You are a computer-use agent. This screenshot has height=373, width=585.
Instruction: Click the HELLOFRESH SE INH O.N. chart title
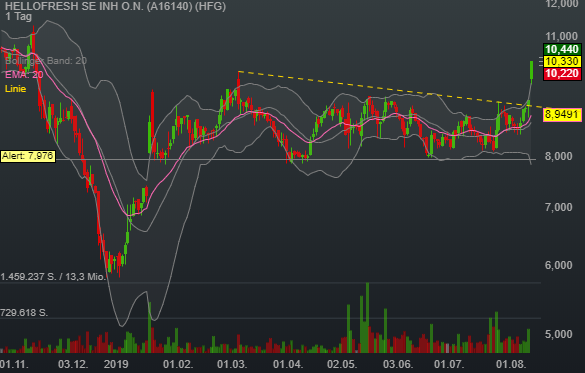[x=115, y=6]
